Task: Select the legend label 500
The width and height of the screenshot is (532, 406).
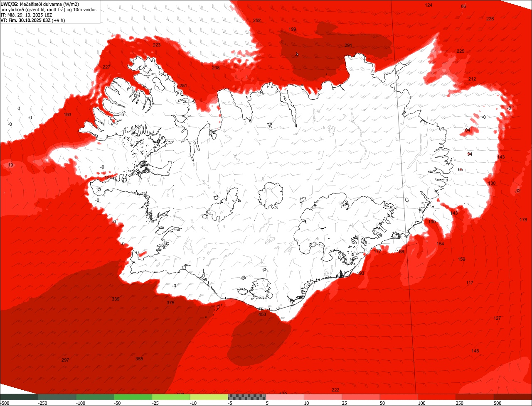Action: (498, 403)
